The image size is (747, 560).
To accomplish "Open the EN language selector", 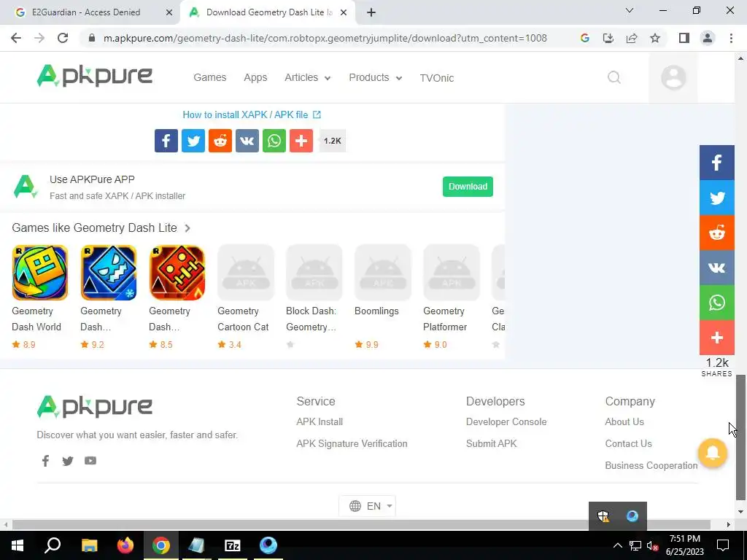I will [368, 506].
